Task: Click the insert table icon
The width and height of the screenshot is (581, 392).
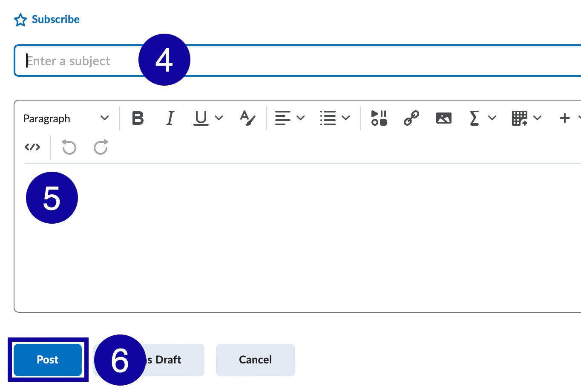Action: [x=520, y=118]
